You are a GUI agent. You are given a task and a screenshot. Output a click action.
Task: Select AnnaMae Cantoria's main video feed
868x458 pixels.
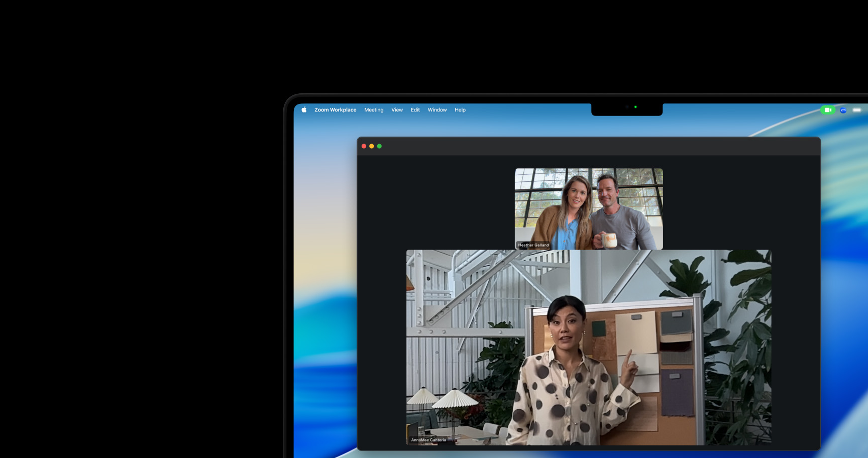point(588,347)
